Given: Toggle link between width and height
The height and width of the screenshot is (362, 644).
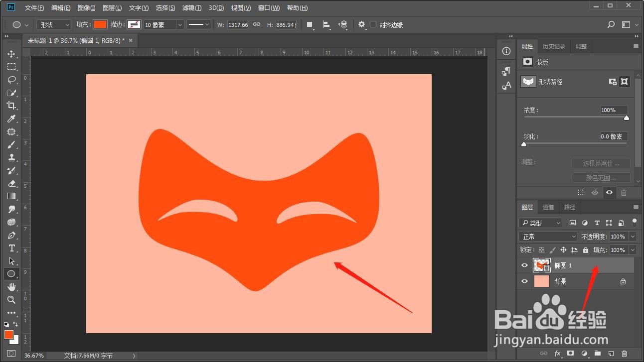Looking at the screenshot, I should pyautogui.click(x=257, y=24).
